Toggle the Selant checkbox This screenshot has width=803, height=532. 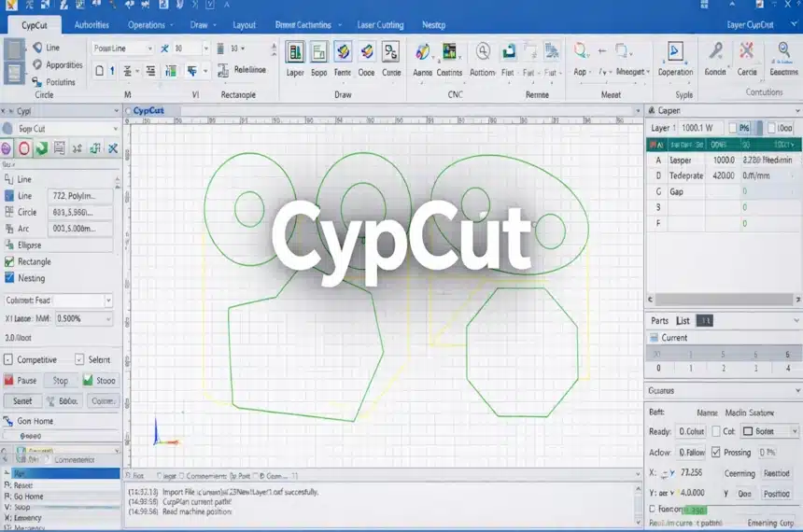coord(79,359)
